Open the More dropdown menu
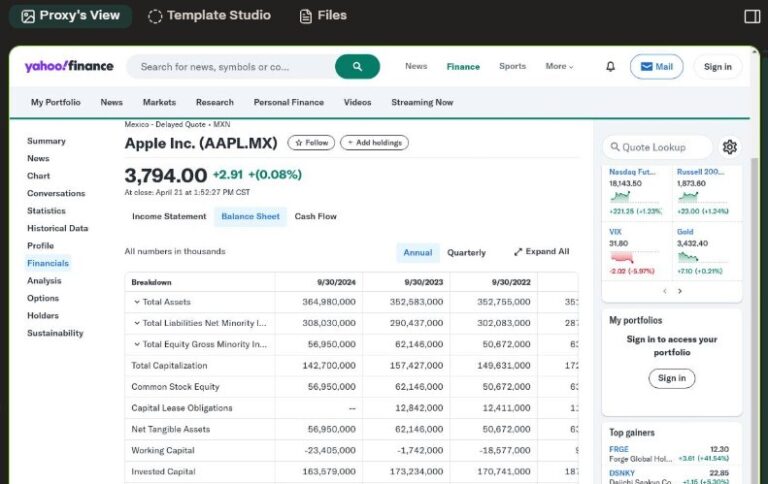Viewport: 768px width, 484px height. click(559, 66)
